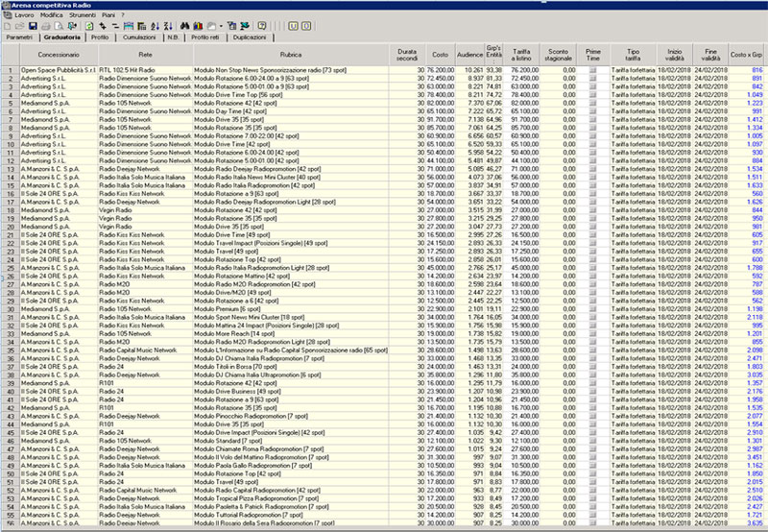Click the sort descending Z-A icon

167,26
